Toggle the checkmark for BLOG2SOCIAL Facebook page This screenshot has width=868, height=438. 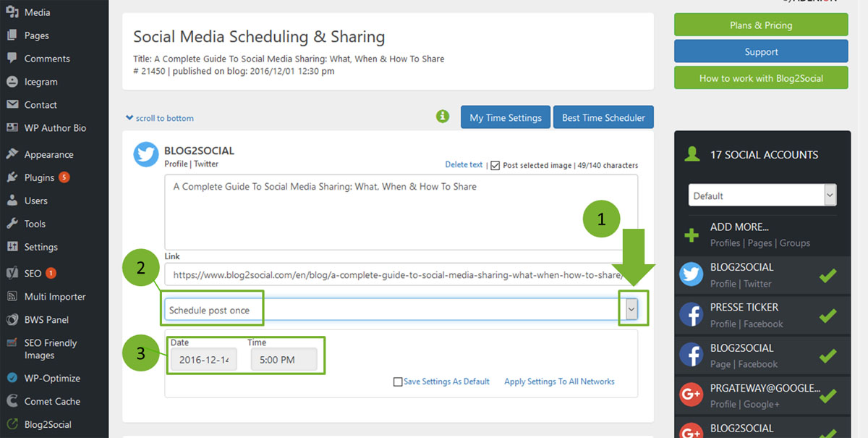(827, 355)
